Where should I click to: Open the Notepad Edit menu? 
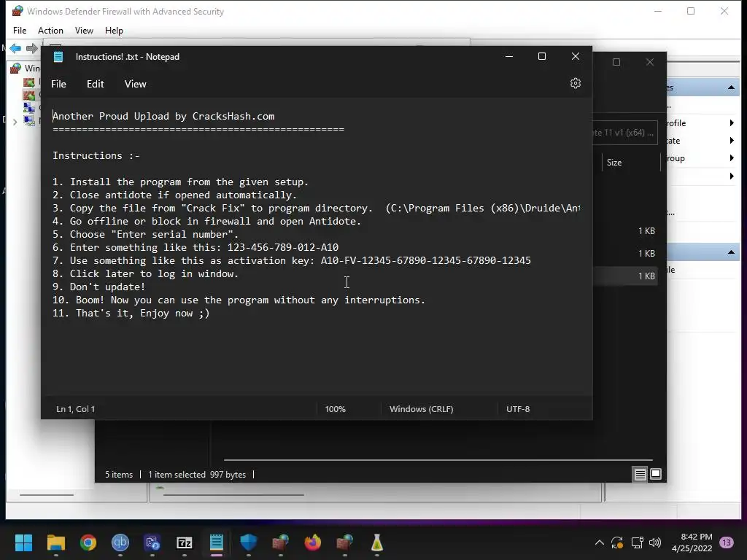tap(96, 84)
